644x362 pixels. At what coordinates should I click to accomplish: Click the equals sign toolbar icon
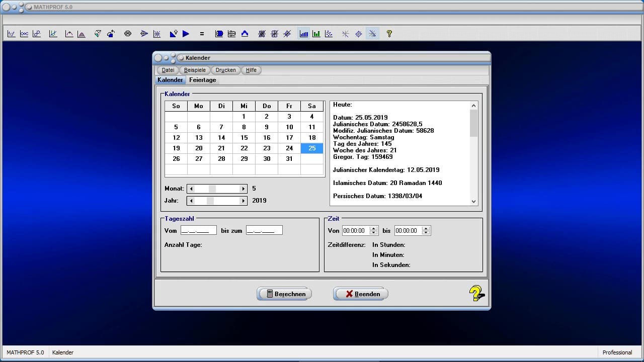click(202, 34)
